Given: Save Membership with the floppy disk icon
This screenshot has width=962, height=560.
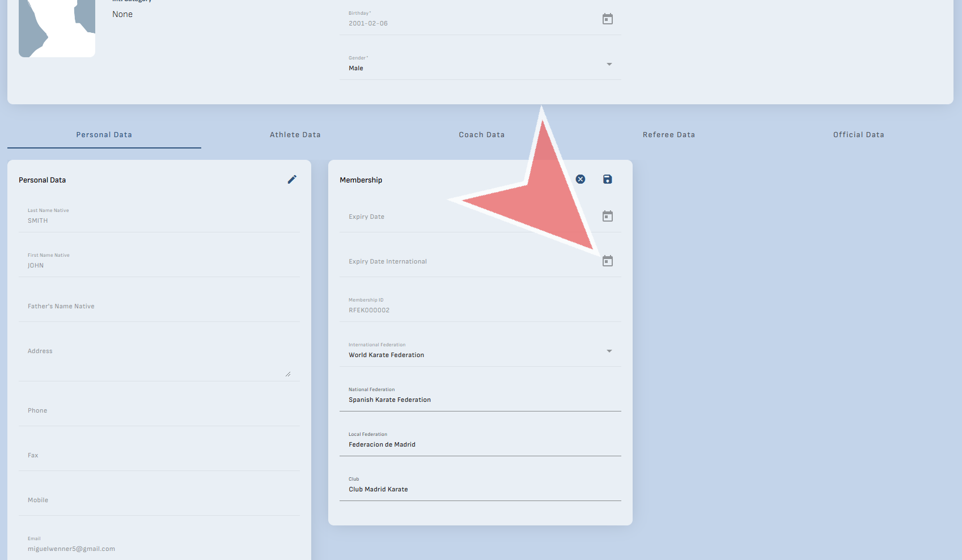Looking at the screenshot, I should click(607, 179).
